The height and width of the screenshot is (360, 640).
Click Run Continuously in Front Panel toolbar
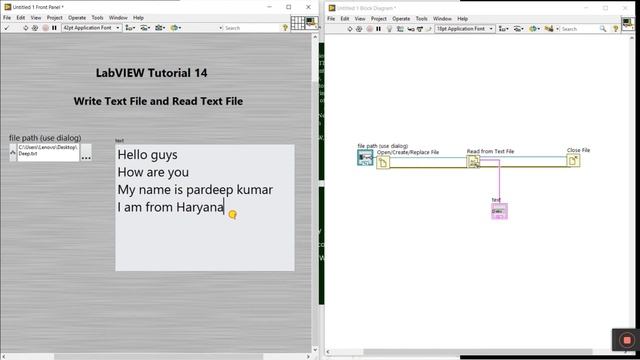(x=35, y=28)
